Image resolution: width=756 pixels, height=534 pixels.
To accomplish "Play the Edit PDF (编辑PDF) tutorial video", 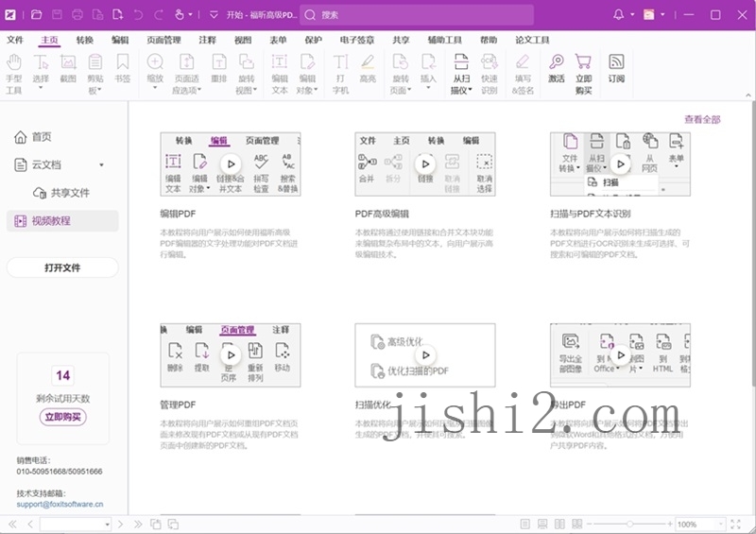I will [231, 164].
